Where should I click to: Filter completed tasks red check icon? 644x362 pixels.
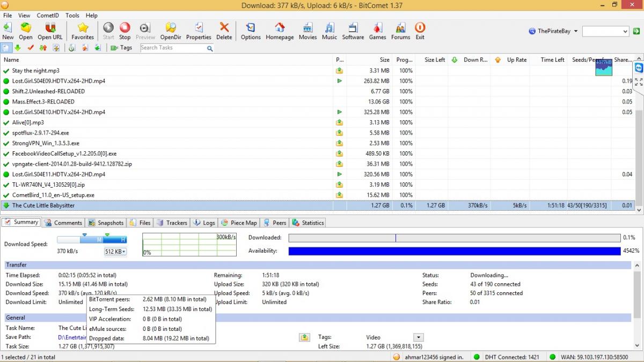(31, 48)
